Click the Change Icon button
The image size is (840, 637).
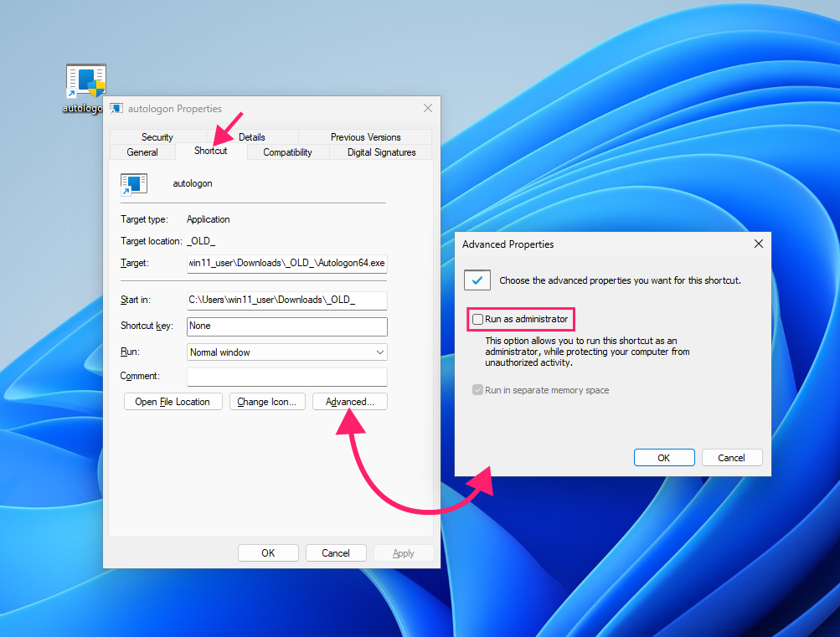coord(267,402)
